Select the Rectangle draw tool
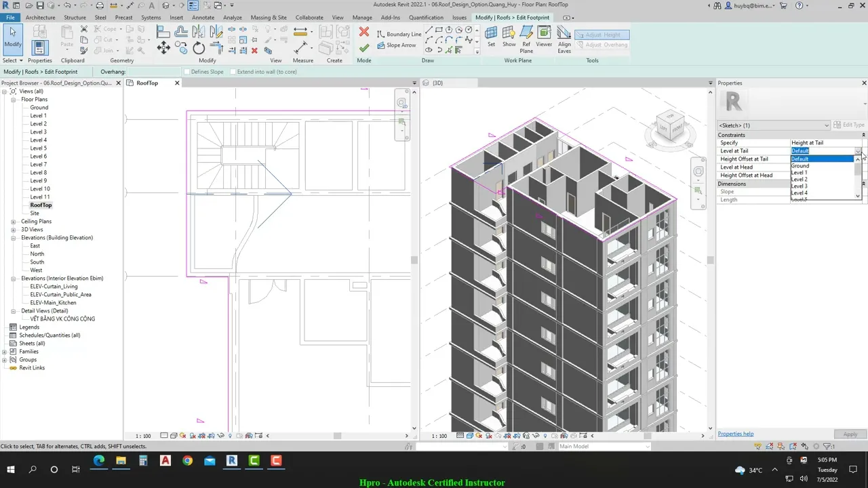The image size is (868, 488). 439,30
